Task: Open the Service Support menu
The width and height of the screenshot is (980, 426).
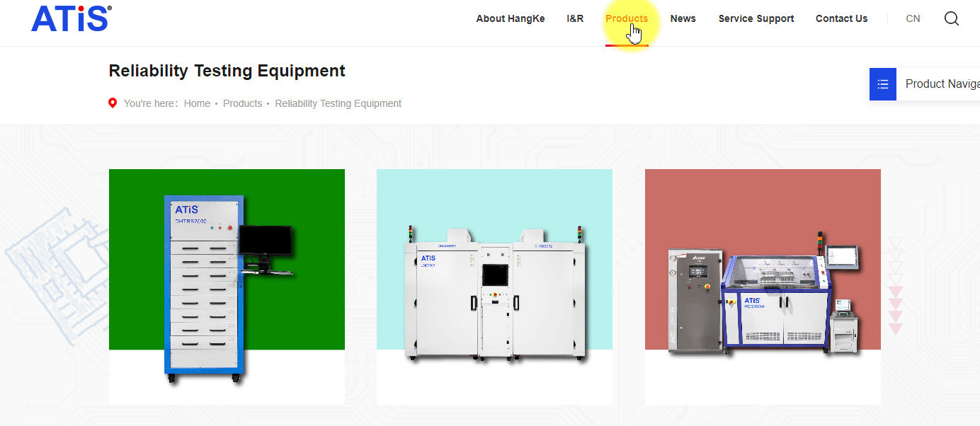Action: click(x=756, y=19)
